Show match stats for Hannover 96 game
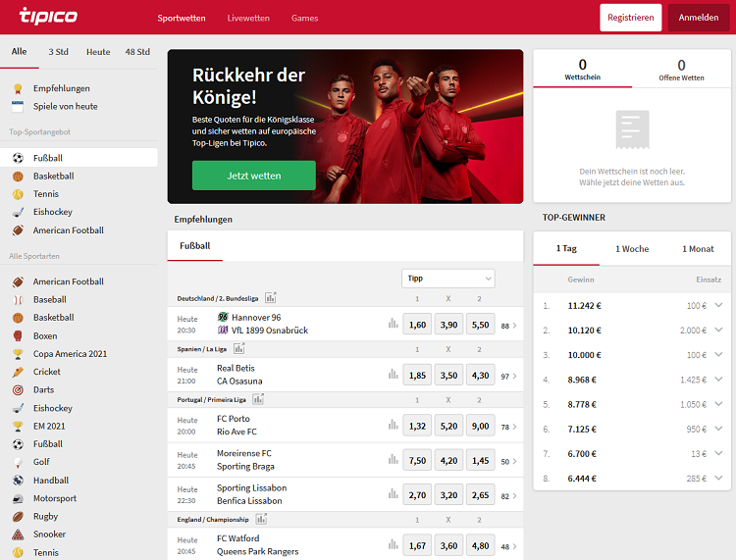The width and height of the screenshot is (736, 560). 393,324
